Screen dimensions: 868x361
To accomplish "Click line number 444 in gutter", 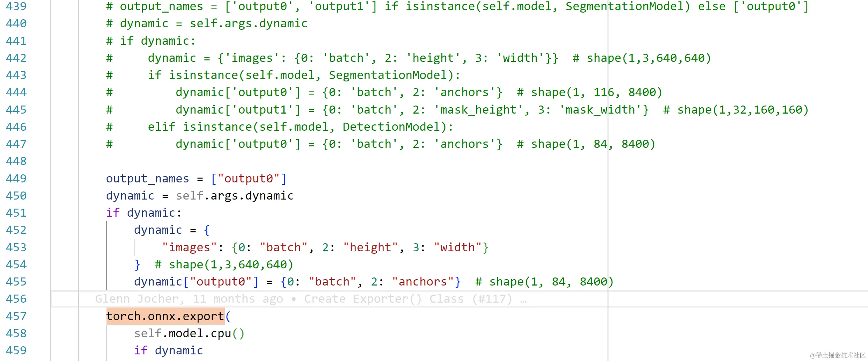I will click(x=16, y=92).
